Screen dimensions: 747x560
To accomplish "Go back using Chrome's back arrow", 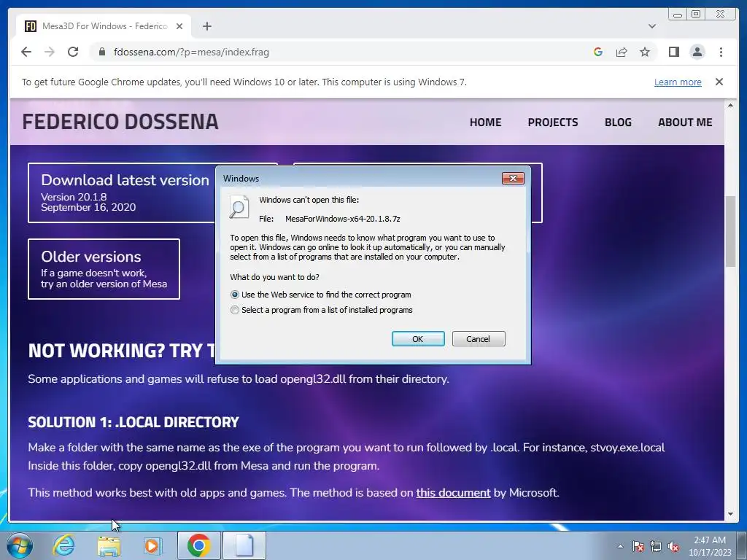I will pyautogui.click(x=26, y=52).
